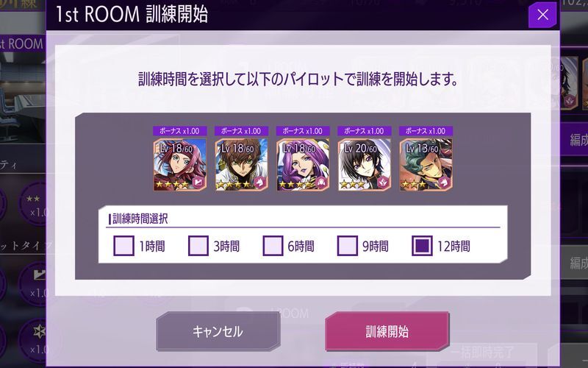Select the green-haired pilot portrait Lv 13
This screenshot has height=368, width=588.
426,164
